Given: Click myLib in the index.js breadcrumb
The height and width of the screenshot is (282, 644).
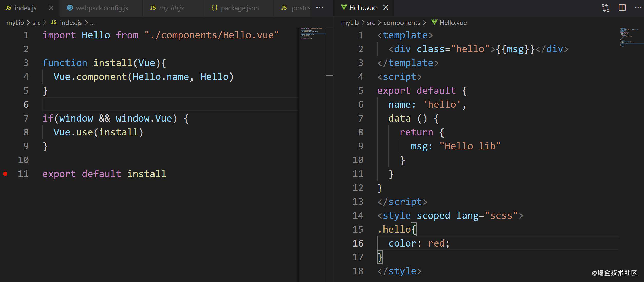Looking at the screenshot, I should coord(15,23).
